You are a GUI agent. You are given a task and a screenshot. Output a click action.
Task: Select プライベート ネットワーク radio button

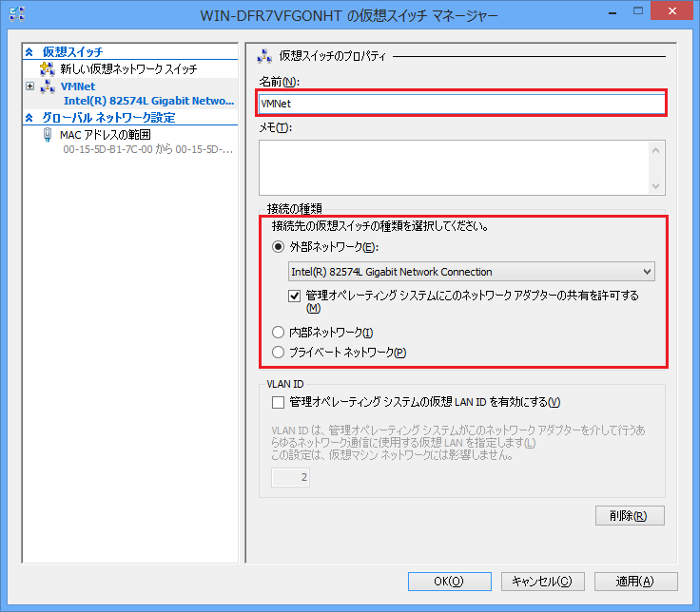click(x=278, y=353)
